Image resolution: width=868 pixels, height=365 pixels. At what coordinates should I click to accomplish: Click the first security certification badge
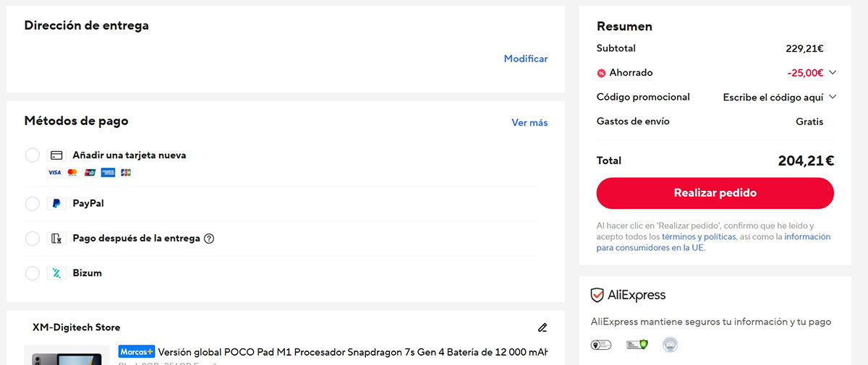point(601,345)
